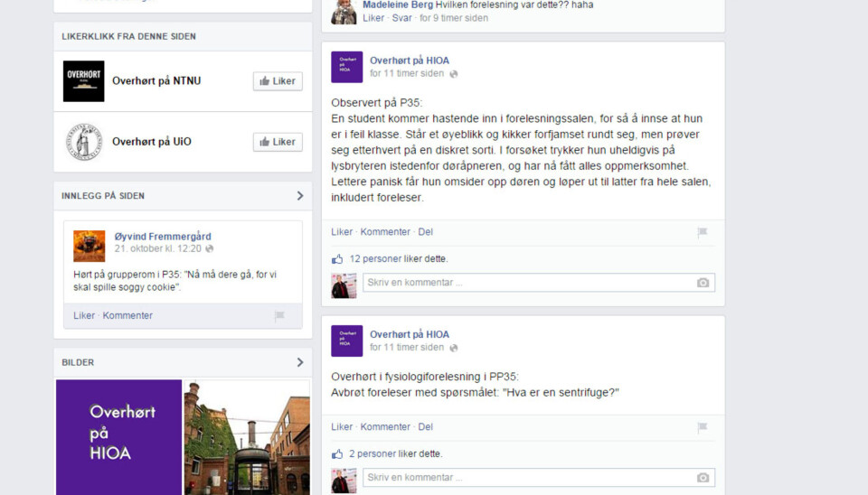The width and height of the screenshot is (868, 495).
Task: Open the Overhørt på NTNU page logo
Action: pyautogui.click(x=84, y=81)
